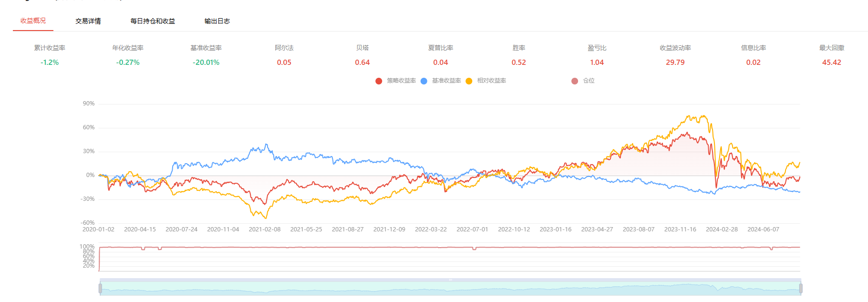Toggle the 策略收益率 legend series
Screen dimensions: 868x302
pos(395,81)
